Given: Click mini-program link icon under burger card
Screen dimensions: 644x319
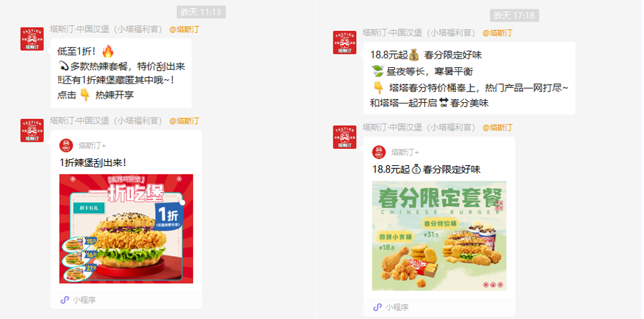Looking at the screenshot, I should 65,300.
